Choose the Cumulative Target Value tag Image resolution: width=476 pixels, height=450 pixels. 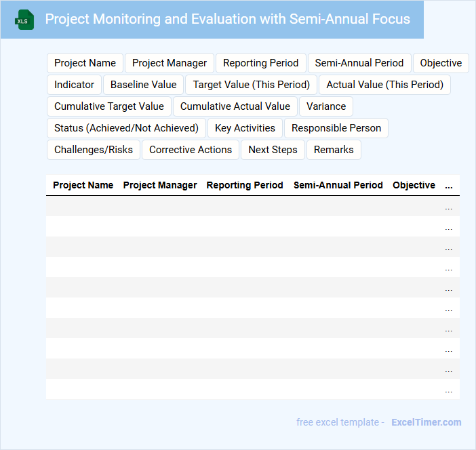coord(109,106)
